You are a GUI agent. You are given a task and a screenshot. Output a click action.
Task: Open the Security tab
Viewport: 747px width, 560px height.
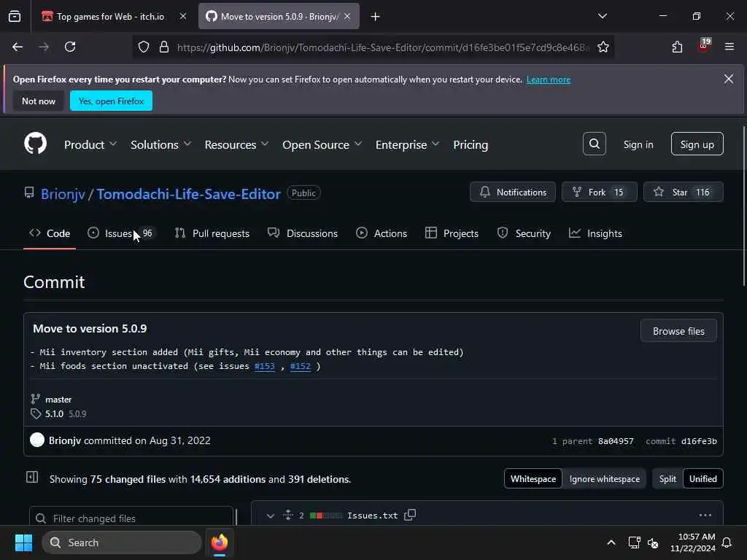[524, 233]
